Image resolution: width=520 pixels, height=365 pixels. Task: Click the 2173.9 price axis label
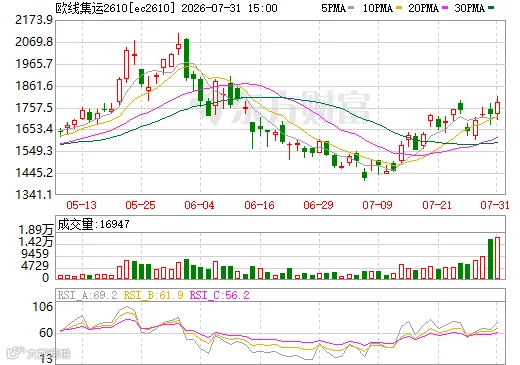(x=34, y=20)
